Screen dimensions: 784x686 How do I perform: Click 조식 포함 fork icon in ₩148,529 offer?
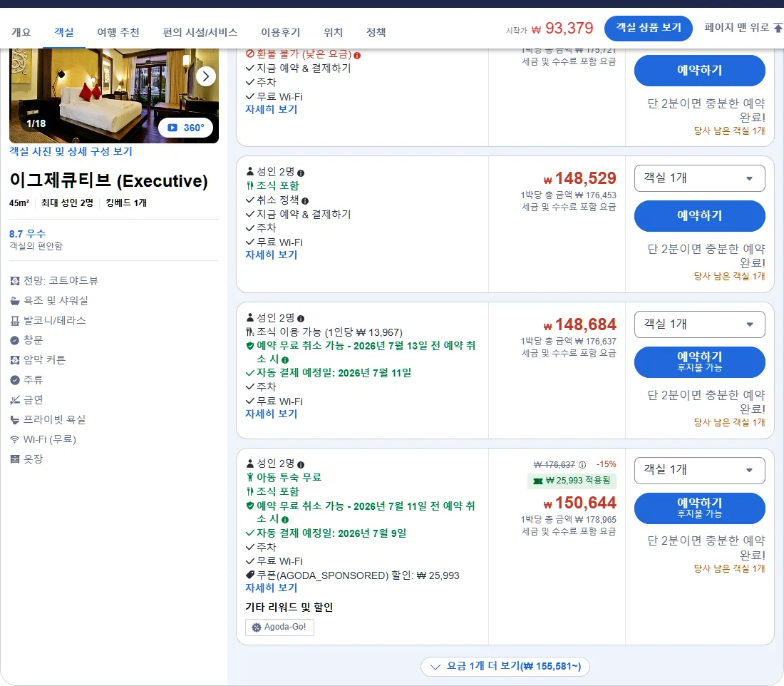(250, 185)
